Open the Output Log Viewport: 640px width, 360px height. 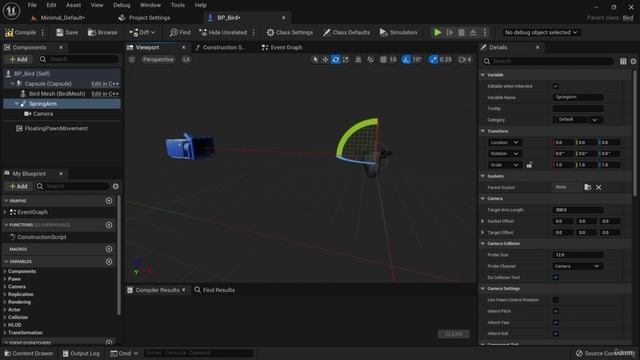(81, 353)
